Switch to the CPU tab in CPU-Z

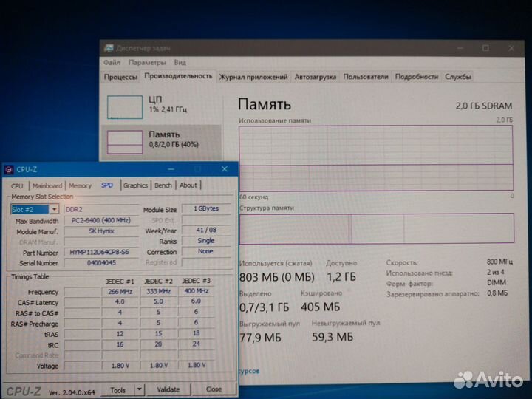(16, 185)
